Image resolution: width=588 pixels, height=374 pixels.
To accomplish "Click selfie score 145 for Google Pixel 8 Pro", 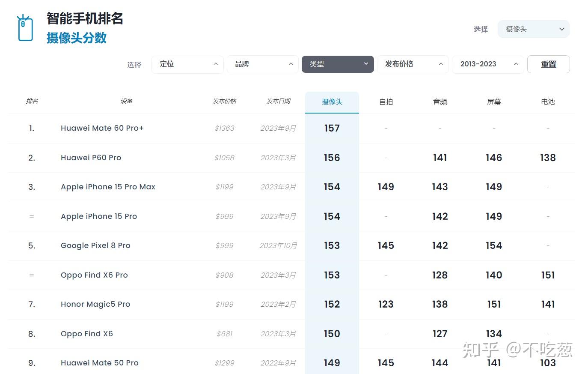I will (x=386, y=245).
